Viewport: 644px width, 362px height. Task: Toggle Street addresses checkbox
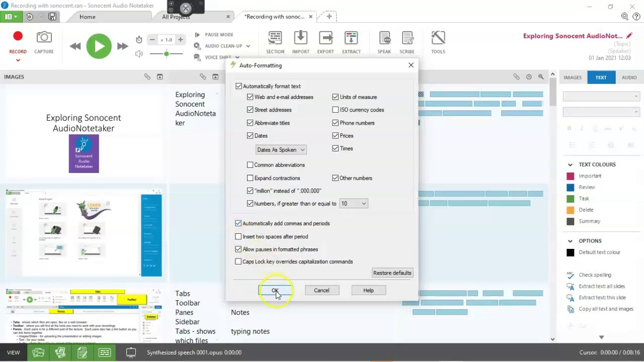click(250, 110)
